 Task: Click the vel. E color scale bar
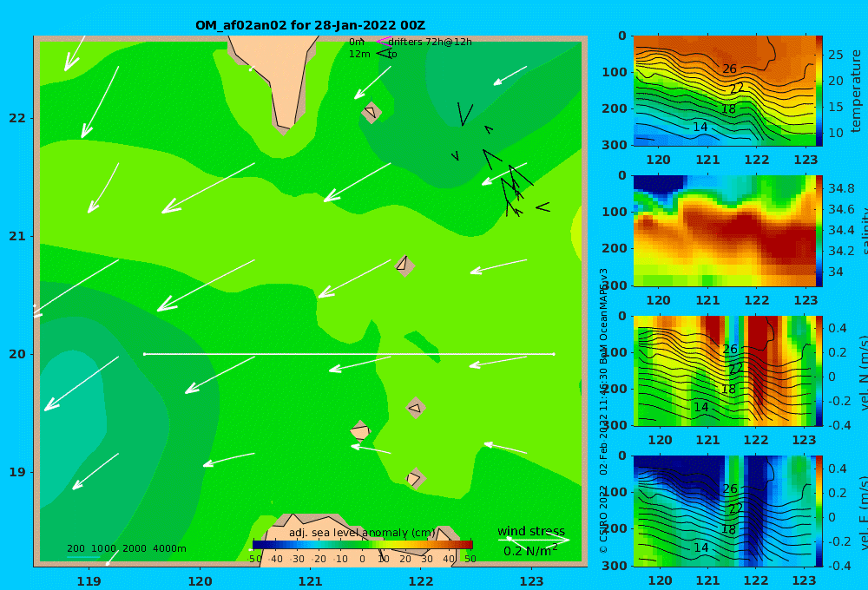click(x=819, y=511)
